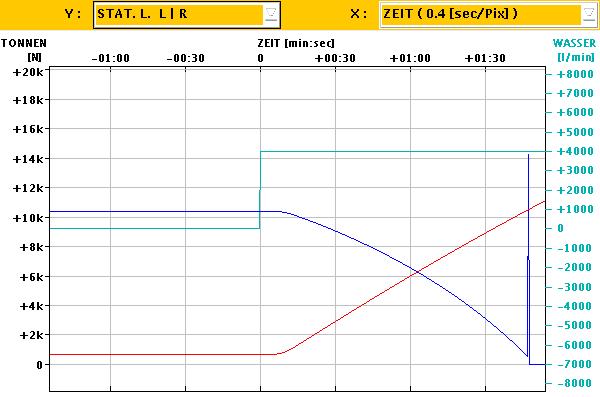The width and height of the screenshot is (600, 397).
Task: Click the +4000 water axis label
Action: pyautogui.click(x=575, y=151)
